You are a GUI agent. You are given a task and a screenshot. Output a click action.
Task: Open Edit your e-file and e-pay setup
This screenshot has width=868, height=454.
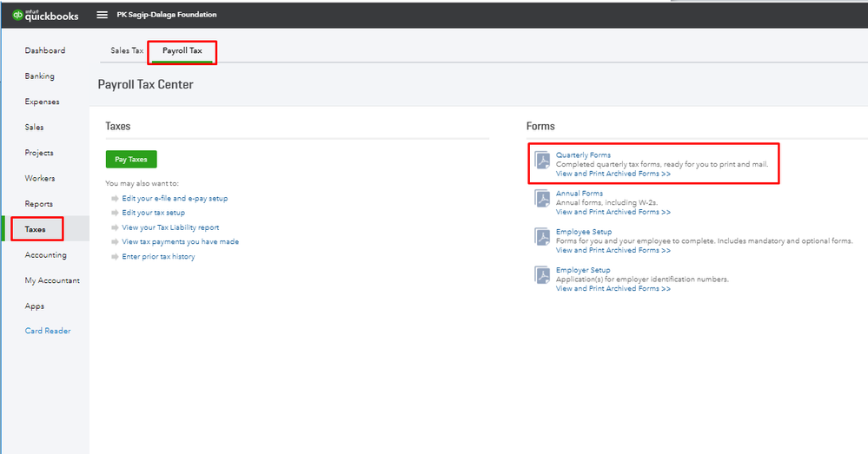[x=175, y=198]
